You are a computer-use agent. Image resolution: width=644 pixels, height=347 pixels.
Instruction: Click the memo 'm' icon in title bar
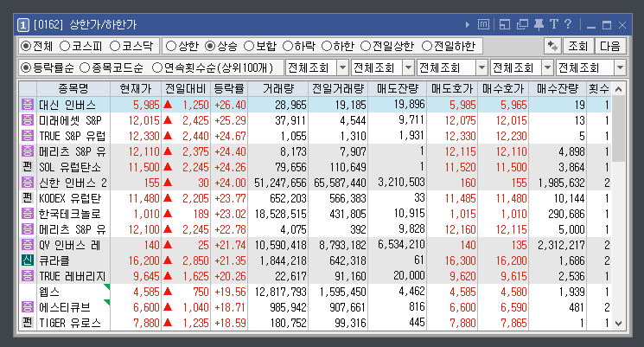[x=483, y=25]
